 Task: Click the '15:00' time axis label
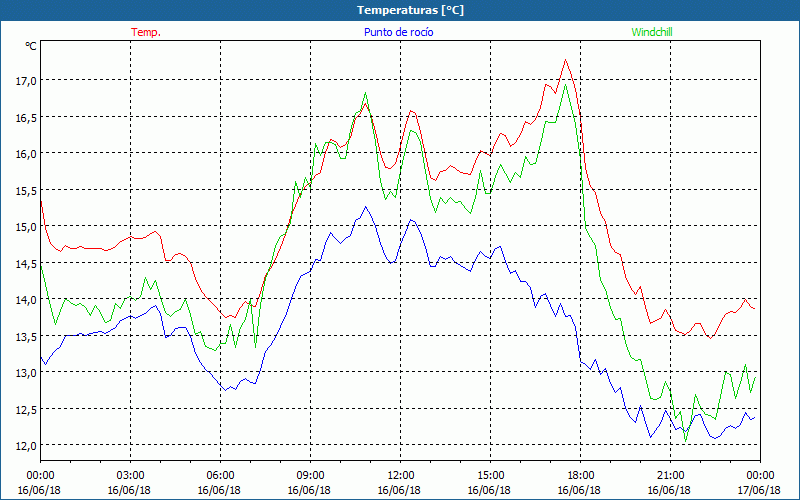coord(490,476)
